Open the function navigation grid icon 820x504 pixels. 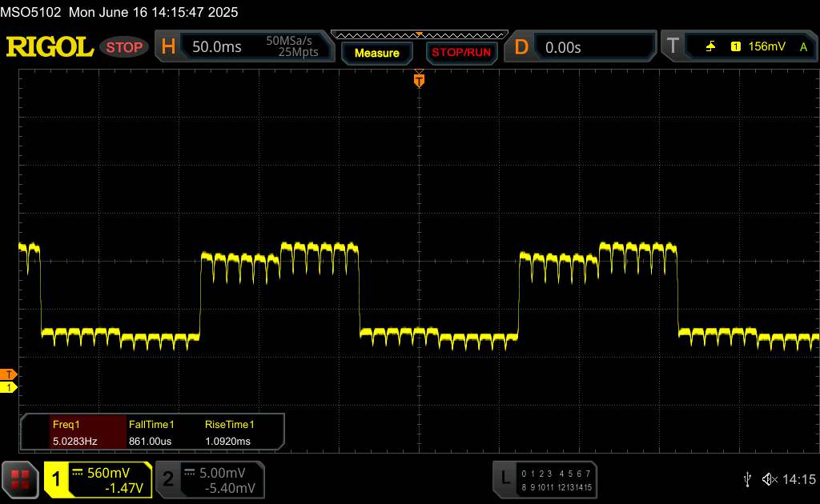point(21,479)
